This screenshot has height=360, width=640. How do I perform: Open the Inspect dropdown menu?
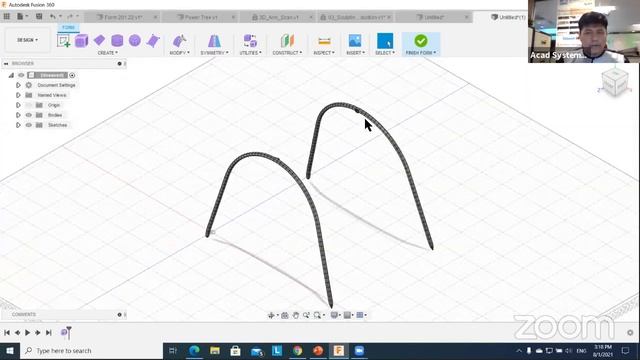pyautogui.click(x=324, y=53)
